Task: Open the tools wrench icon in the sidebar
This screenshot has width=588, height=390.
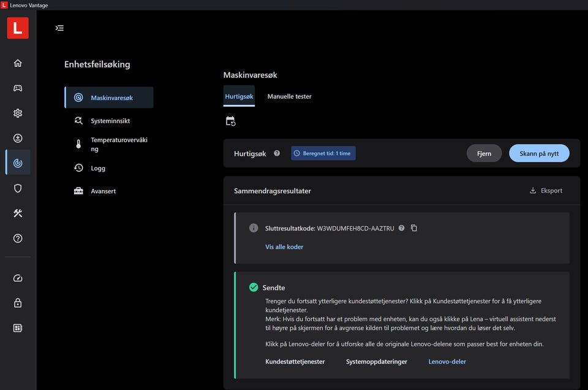Action: [x=18, y=213]
